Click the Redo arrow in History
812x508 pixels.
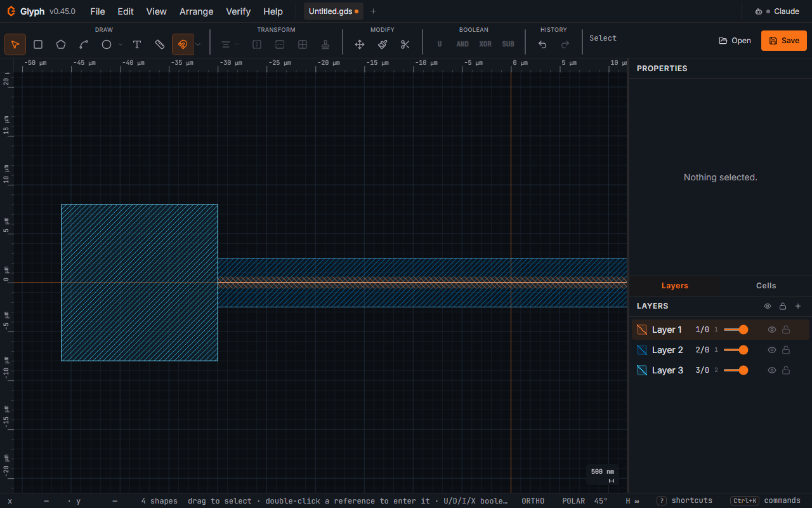tap(565, 44)
